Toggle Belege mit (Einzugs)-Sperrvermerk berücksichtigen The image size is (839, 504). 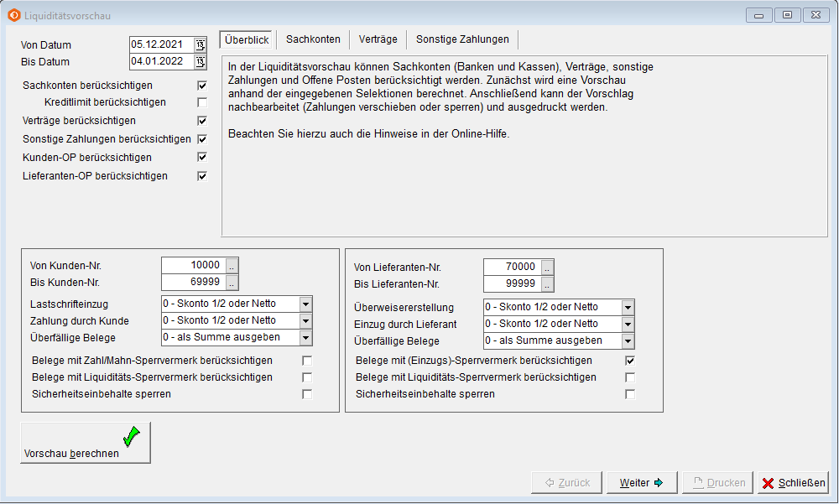[x=630, y=361]
